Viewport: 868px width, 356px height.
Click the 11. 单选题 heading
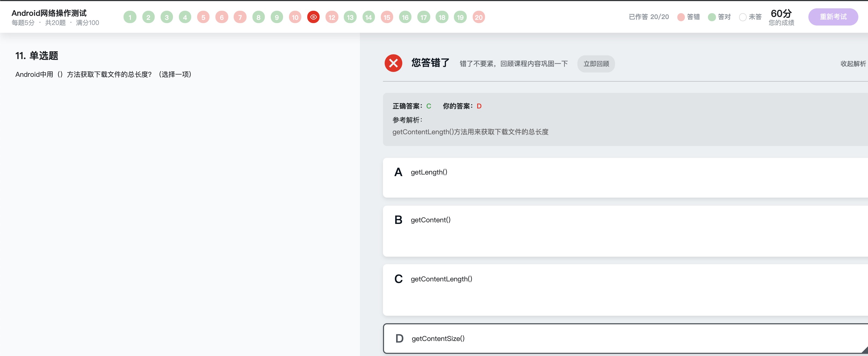[x=37, y=56]
